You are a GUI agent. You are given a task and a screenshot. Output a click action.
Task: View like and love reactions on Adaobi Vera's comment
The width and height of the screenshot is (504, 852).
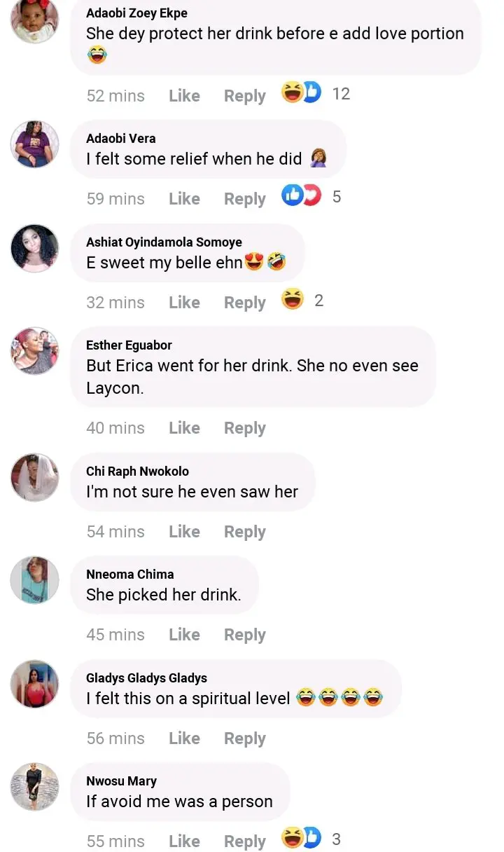coord(301,196)
